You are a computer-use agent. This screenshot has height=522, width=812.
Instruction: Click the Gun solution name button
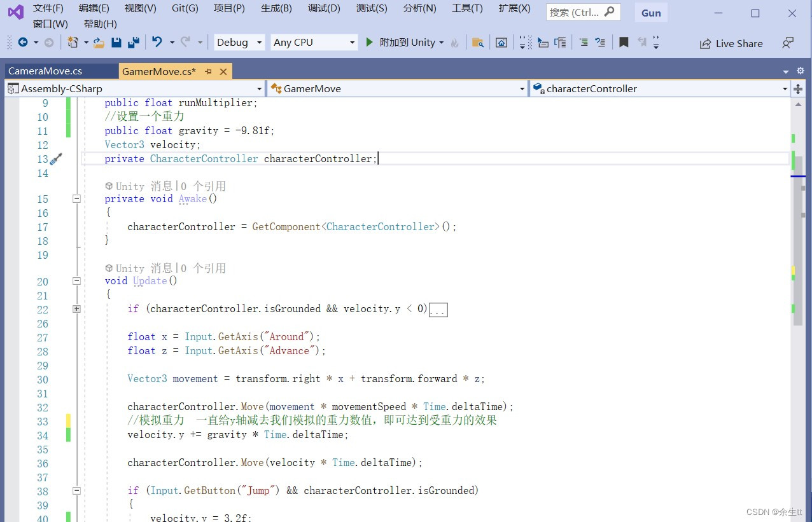point(651,13)
